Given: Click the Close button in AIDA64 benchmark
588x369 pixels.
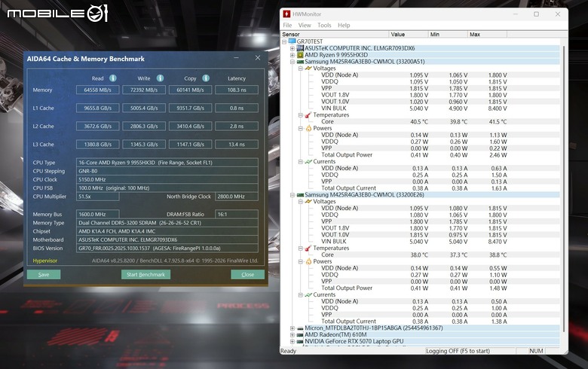Looking at the screenshot, I should pos(247,275).
